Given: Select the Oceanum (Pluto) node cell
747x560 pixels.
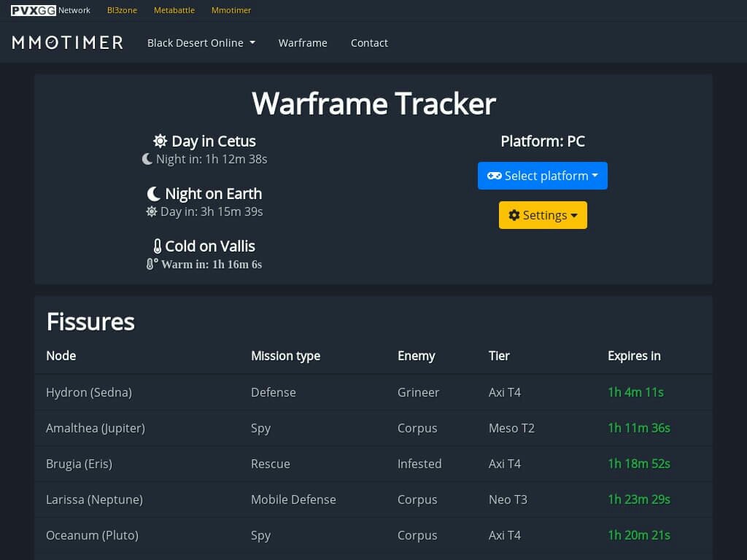Looking at the screenshot, I should coord(93,535).
